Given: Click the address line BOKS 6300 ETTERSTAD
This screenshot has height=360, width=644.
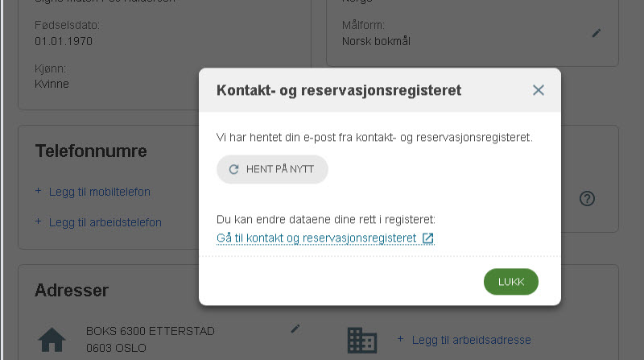Looking at the screenshot, I should 151,331.
